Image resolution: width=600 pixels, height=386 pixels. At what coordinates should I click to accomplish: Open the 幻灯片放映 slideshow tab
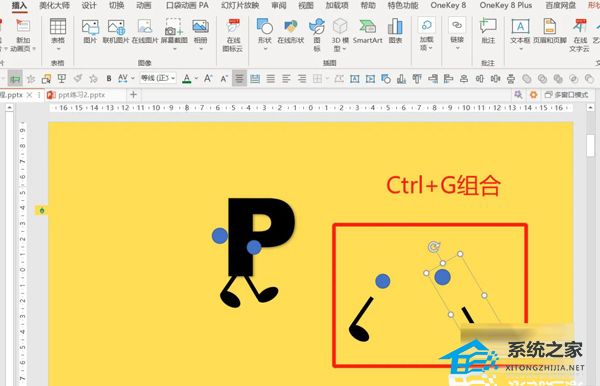tap(240, 5)
